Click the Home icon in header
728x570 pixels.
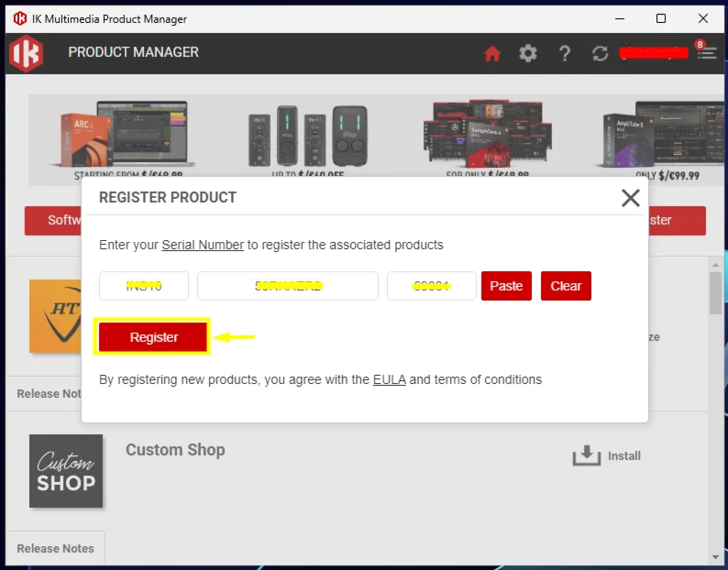[492, 53]
